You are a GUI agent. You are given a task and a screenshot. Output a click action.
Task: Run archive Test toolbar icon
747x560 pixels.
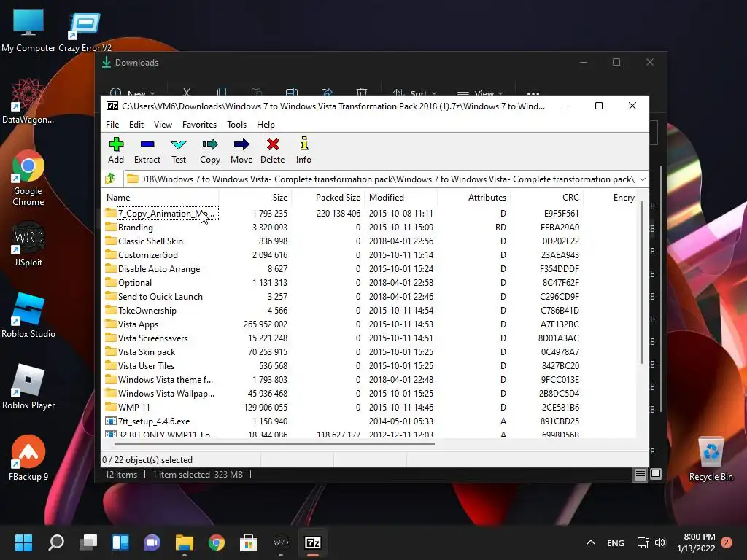click(x=179, y=150)
